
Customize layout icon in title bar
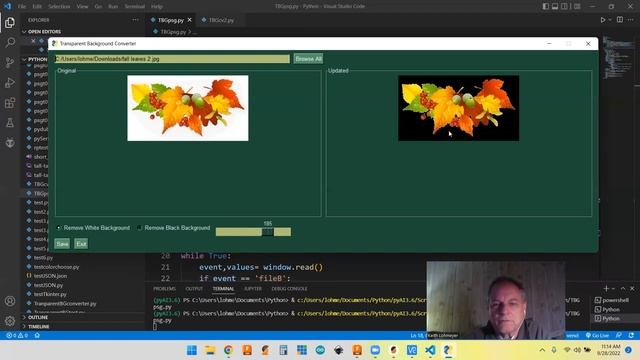coord(577,6)
